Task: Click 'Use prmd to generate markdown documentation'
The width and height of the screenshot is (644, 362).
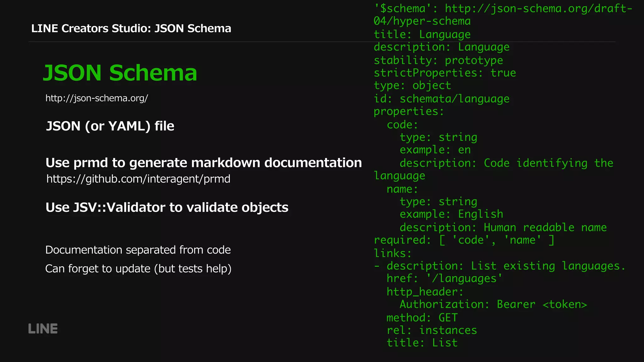Action: pyautogui.click(x=204, y=163)
